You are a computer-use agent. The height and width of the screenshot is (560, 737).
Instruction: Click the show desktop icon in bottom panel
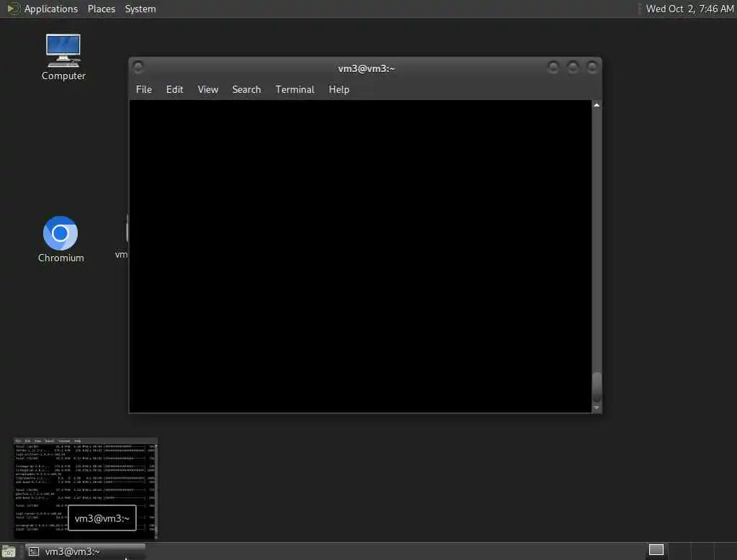pos(9,551)
